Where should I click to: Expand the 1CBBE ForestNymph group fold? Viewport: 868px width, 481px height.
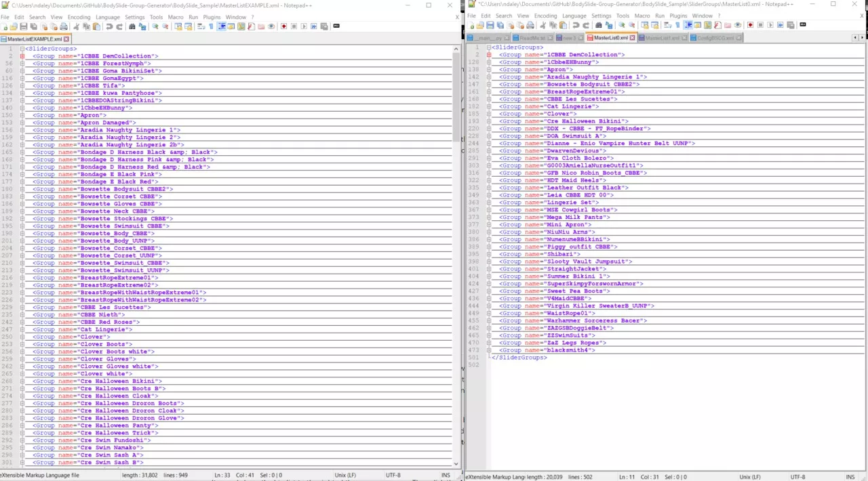tap(22, 64)
